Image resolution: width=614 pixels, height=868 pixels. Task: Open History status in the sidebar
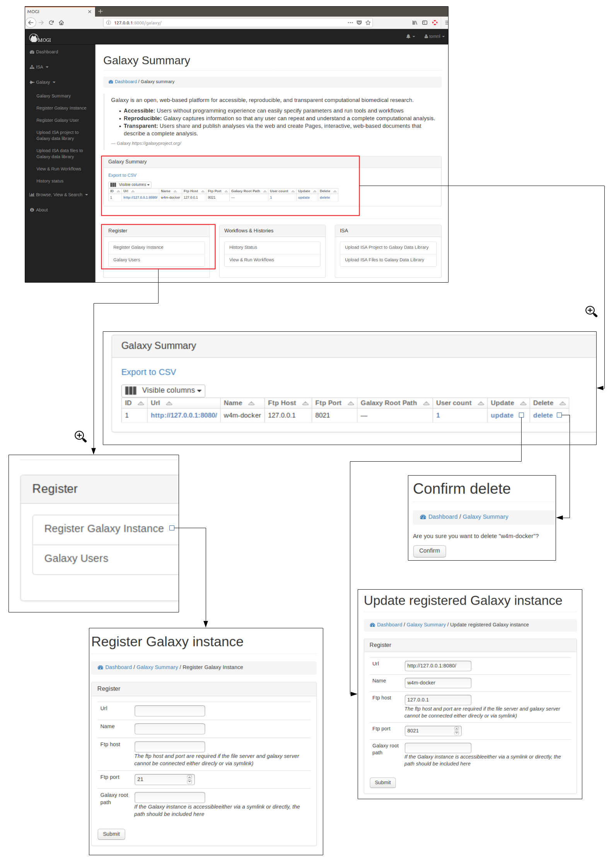50,181
